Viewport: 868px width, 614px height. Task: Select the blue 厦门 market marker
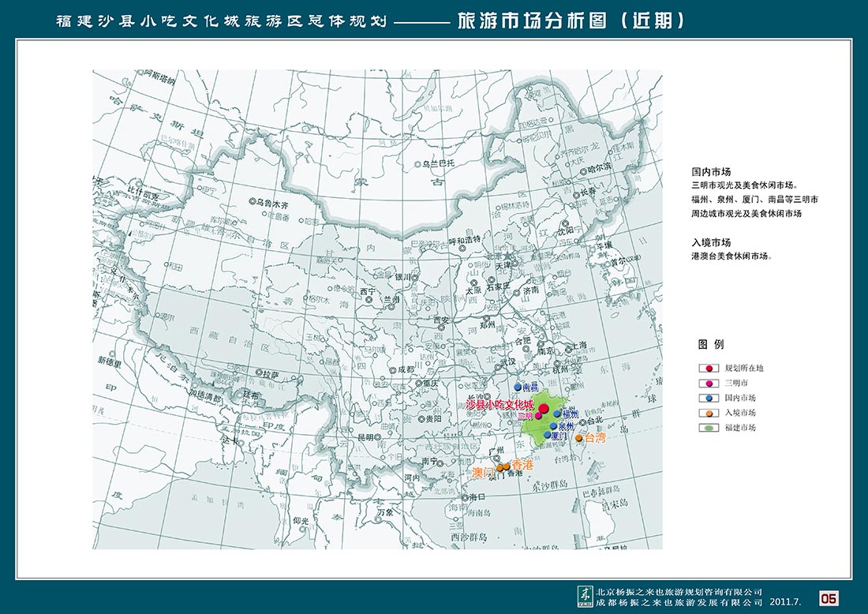point(546,435)
